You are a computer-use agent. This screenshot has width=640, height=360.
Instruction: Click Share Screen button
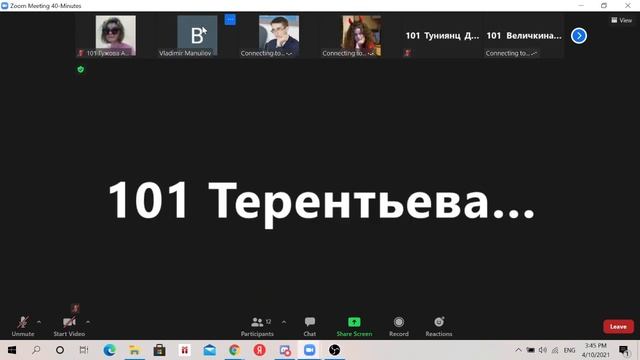click(x=354, y=327)
